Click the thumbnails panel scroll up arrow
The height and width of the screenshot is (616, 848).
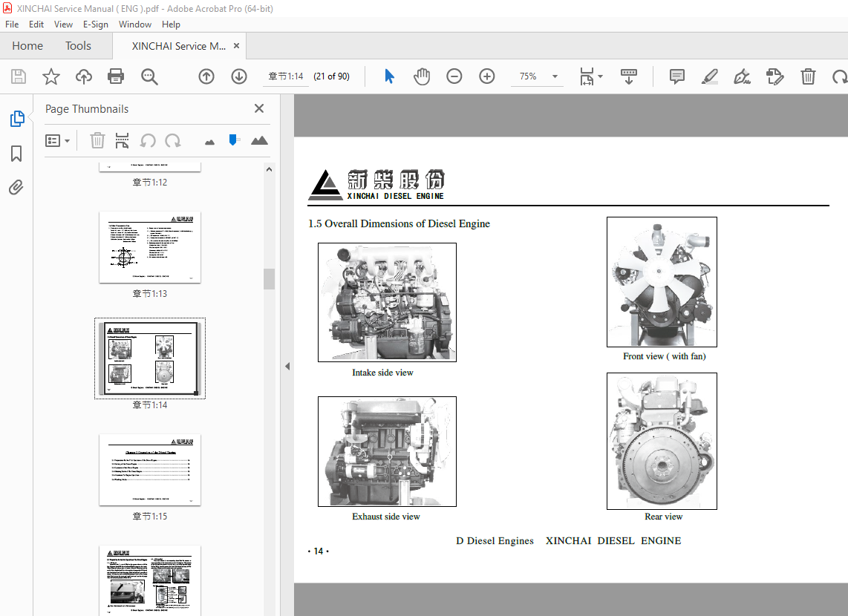269,169
